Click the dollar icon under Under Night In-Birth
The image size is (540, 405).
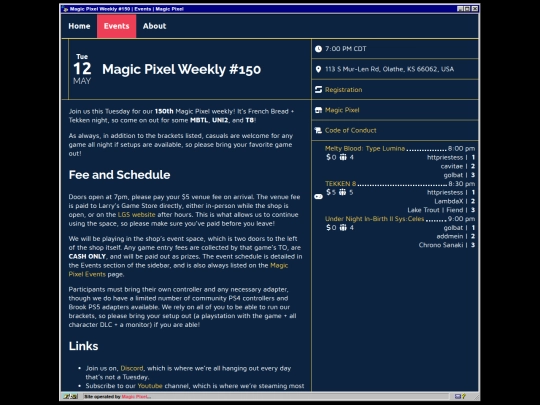tap(328, 227)
